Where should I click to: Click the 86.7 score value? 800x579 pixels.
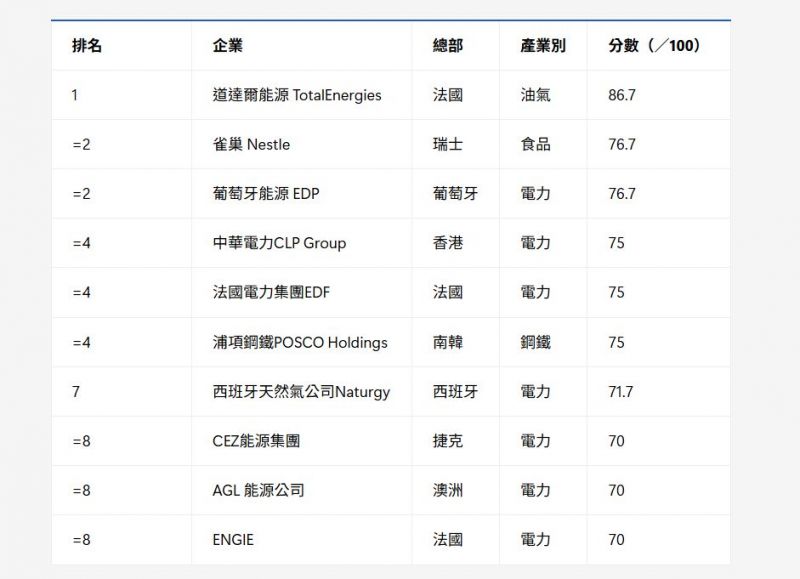pyautogui.click(x=622, y=95)
